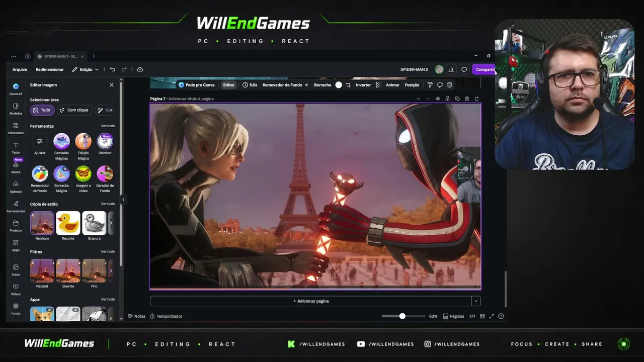Open the Gerador de Fundo tool
644x362 pixels.
pyautogui.click(x=105, y=179)
